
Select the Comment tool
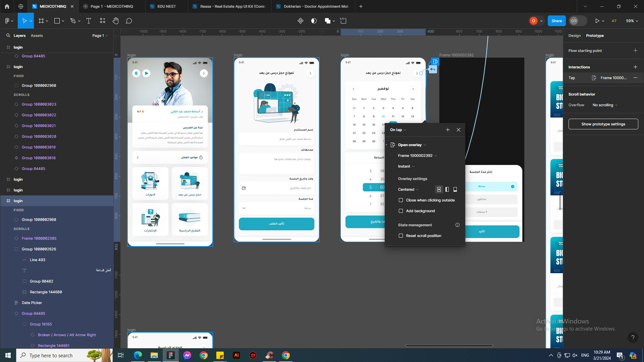(129, 21)
